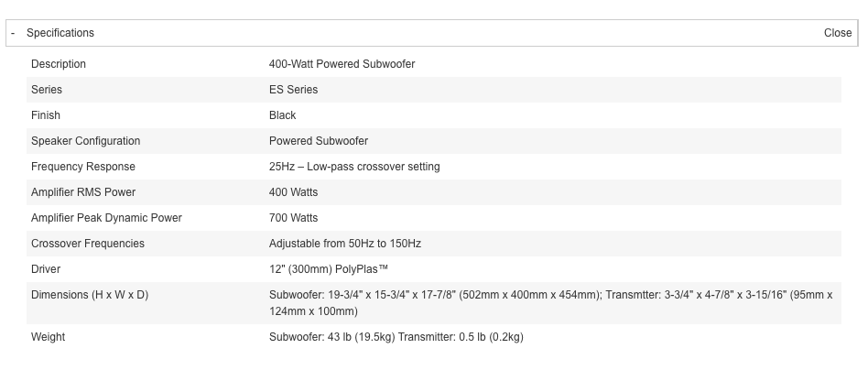Click the Weight row label
The height and width of the screenshot is (370, 868).
pyautogui.click(x=49, y=337)
